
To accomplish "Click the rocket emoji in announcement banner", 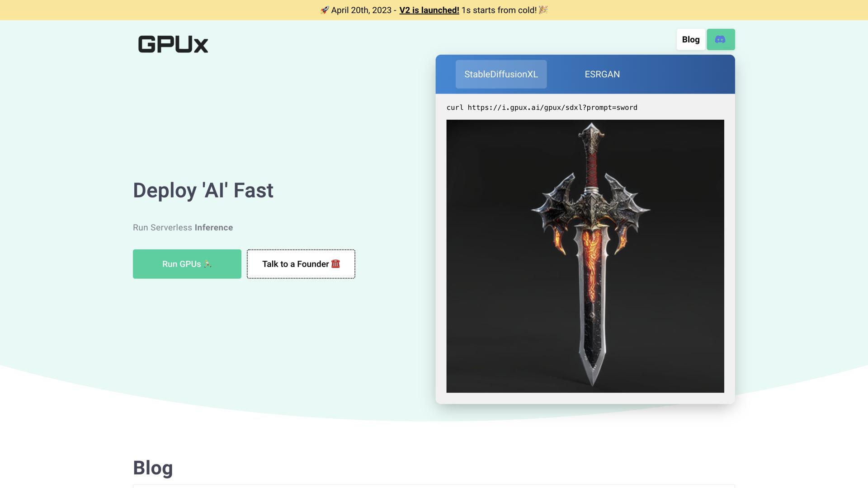I will coord(325,9).
